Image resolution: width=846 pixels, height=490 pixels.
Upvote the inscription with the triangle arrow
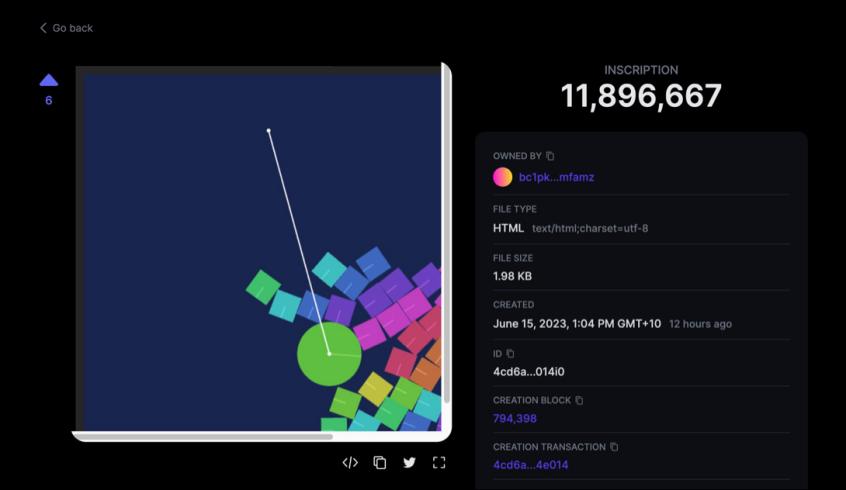coord(48,80)
